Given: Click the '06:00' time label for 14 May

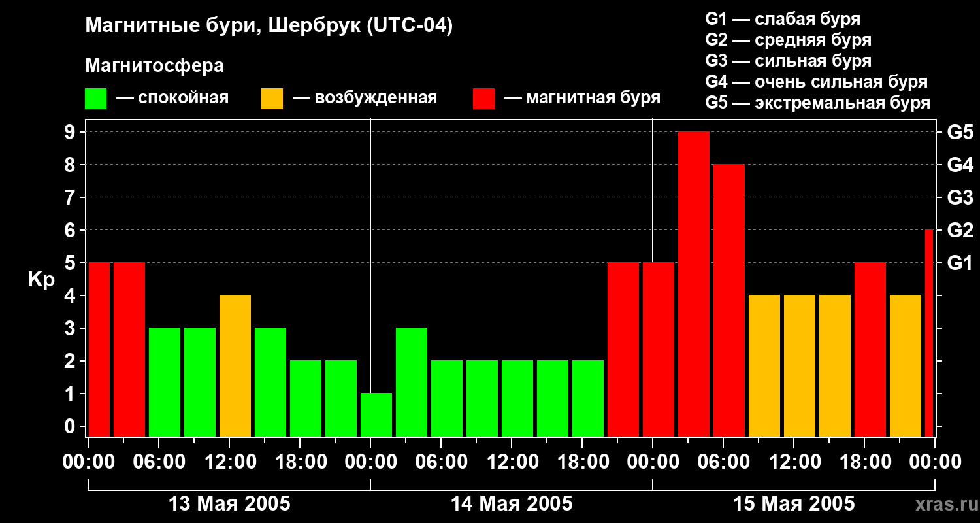Looking at the screenshot, I should [441, 462].
